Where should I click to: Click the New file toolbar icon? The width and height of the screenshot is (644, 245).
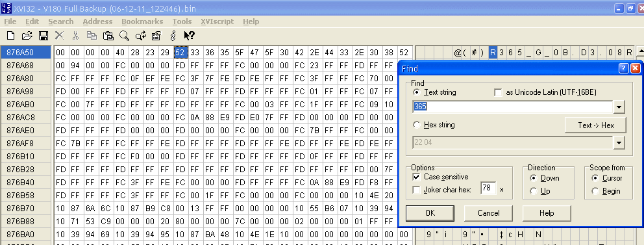coord(10,36)
